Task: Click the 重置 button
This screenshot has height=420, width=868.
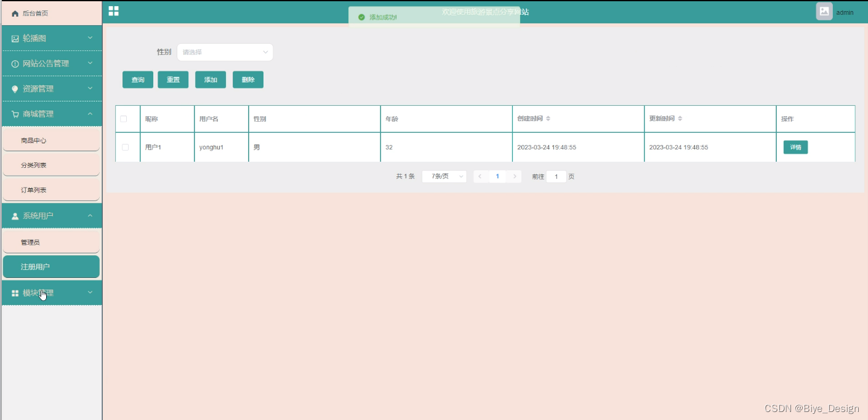Action: coord(173,80)
